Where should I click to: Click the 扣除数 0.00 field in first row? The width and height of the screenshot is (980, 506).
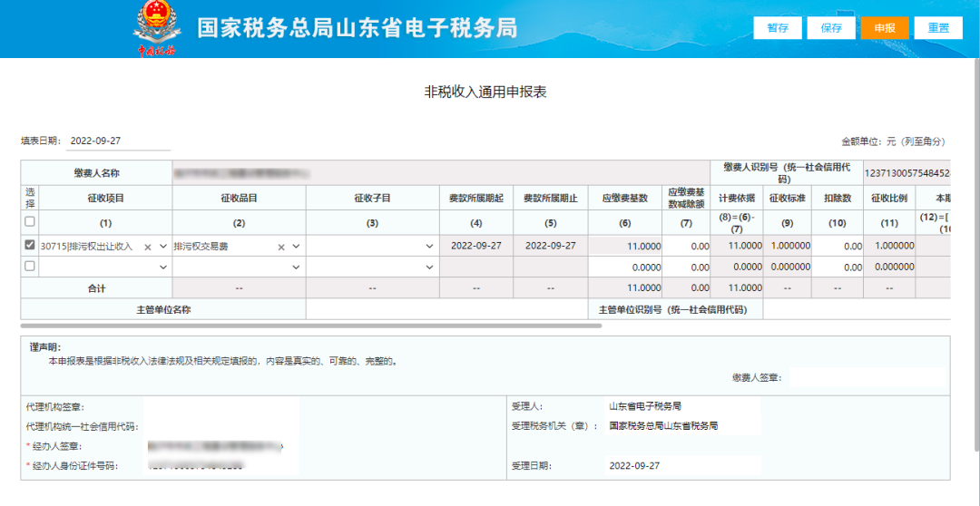[838, 246]
